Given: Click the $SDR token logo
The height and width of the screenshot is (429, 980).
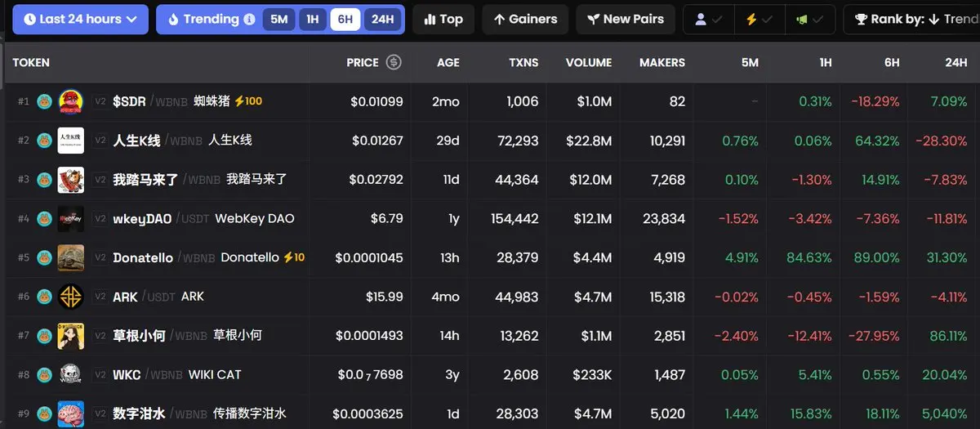Looking at the screenshot, I should click(x=71, y=101).
